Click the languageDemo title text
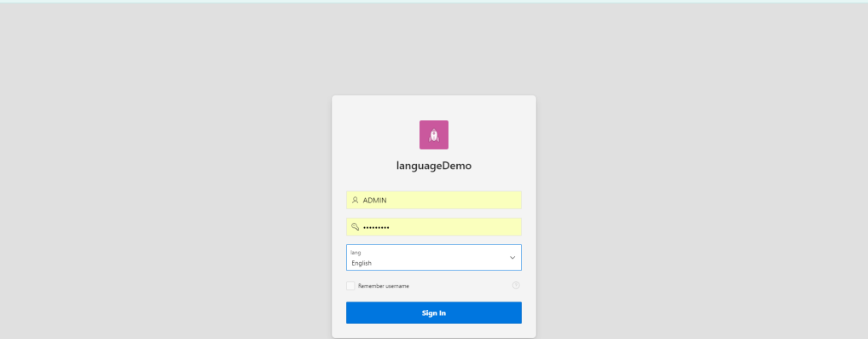The image size is (868, 339). point(433,166)
